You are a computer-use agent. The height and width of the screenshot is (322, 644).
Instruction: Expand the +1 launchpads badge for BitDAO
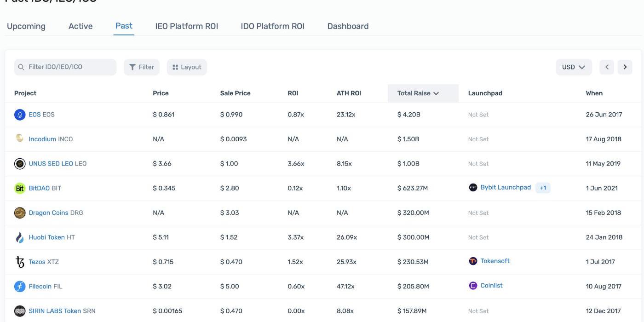point(543,188)
